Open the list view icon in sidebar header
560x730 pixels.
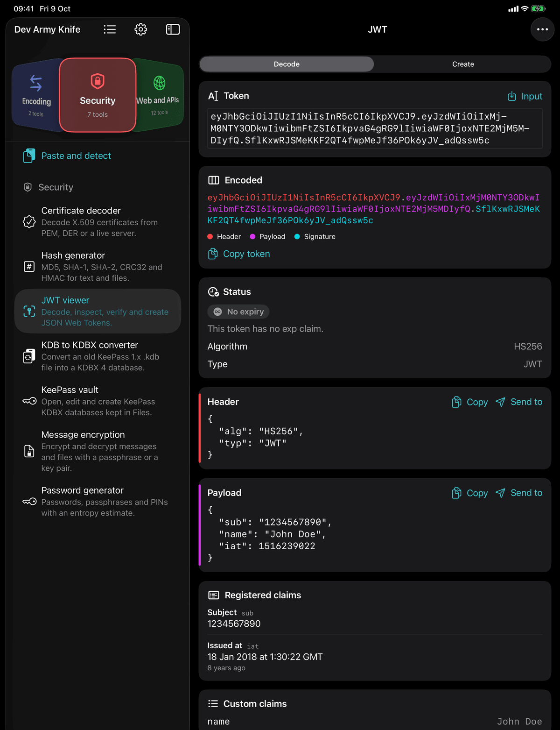110,29
